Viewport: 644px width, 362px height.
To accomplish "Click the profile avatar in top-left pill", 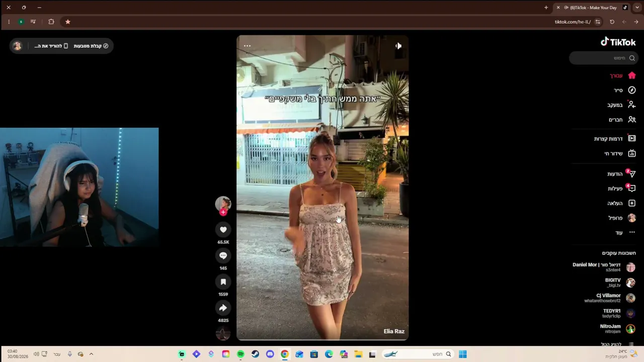I will point(18,46).
